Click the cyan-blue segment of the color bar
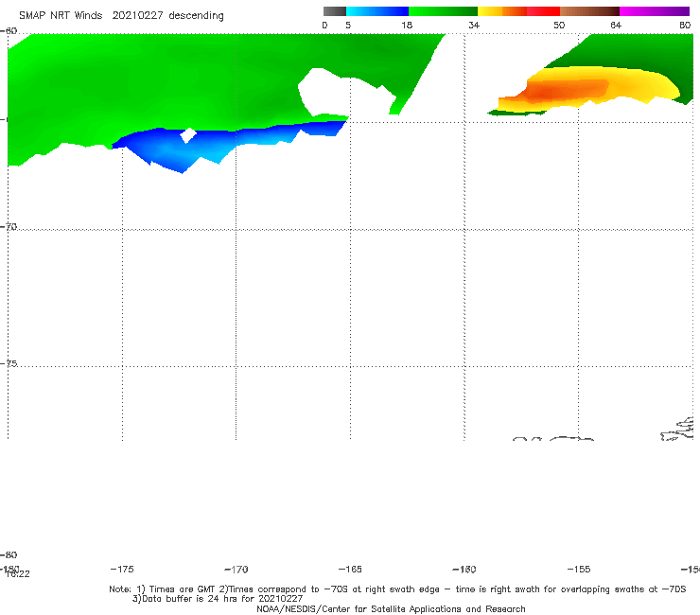The height and width of the screenshot is (615, 700). pos(377,11)
